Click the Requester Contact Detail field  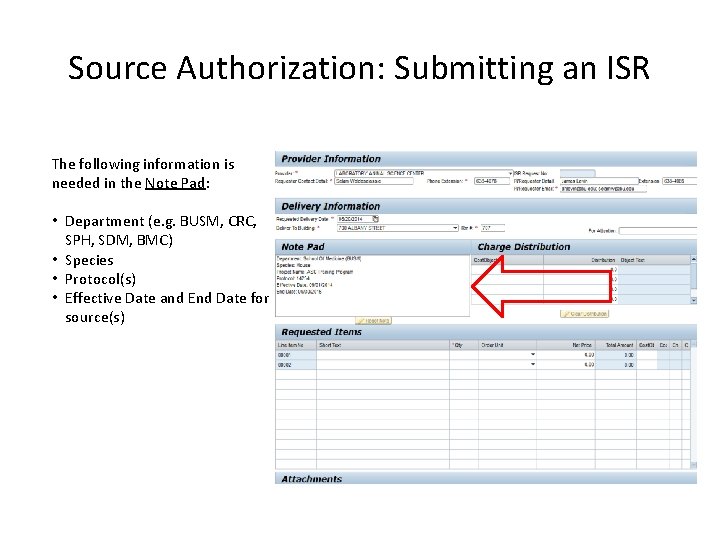coord(374,181)
